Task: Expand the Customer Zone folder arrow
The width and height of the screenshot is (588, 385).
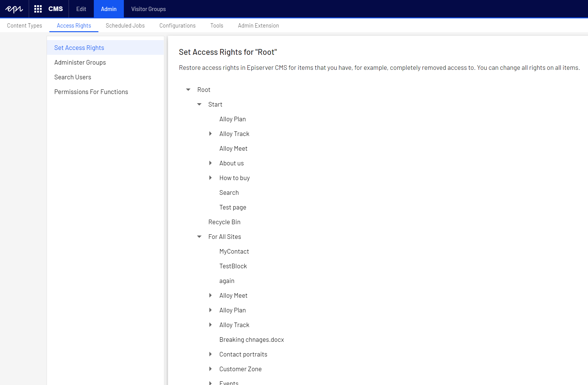Action: (210, 369)
